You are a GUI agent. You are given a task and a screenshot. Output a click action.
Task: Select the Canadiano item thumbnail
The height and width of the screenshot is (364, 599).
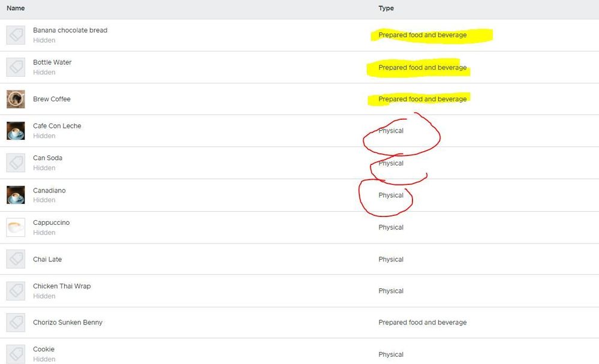[16, 195]
